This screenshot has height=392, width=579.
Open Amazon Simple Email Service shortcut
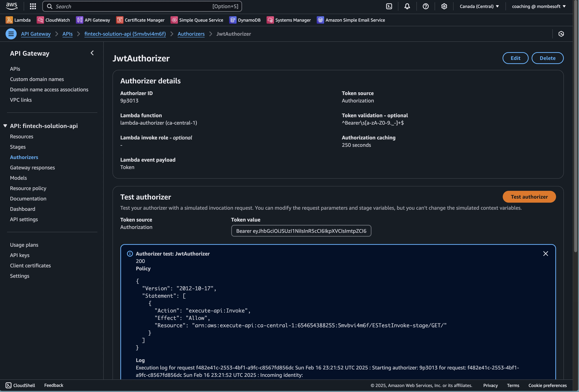(351, 20)
